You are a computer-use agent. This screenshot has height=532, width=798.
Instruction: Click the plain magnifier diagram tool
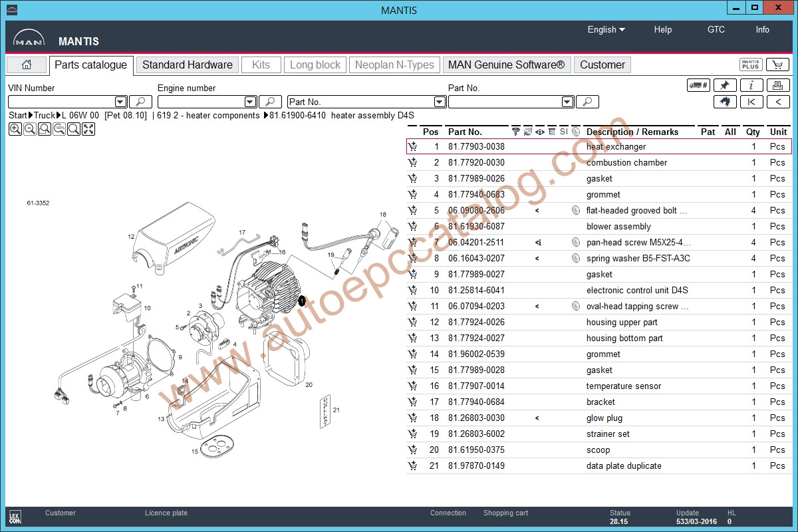tap(73, 129)
